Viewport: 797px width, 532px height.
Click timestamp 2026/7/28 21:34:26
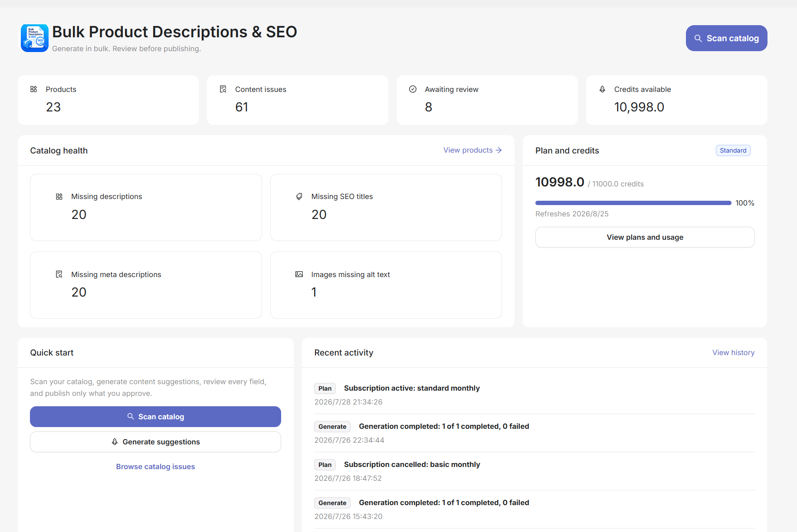[x=348, y=402]
